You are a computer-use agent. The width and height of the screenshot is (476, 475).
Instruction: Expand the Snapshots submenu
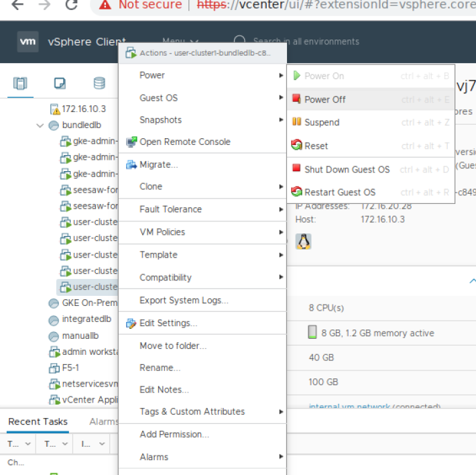[161, 119]
